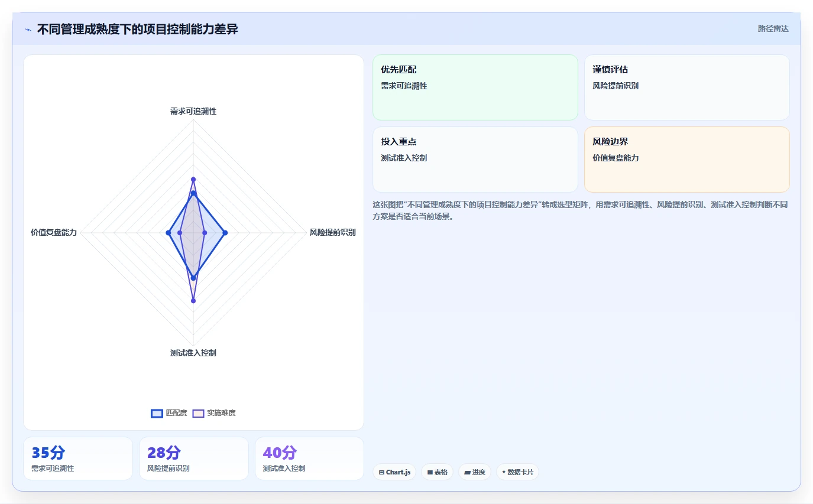813x504 pixels.
Task: Click the 匹配度 data point on 价值复盘能力 axis
Action: [x=168, y=233]
